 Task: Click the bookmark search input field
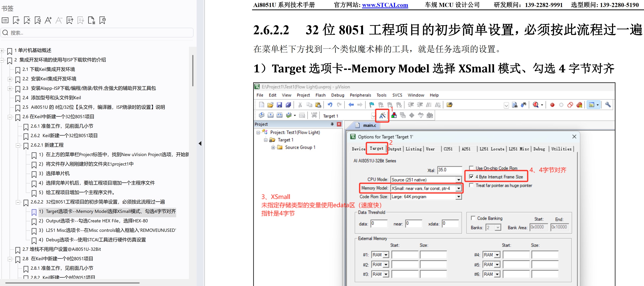coord(97,33)
